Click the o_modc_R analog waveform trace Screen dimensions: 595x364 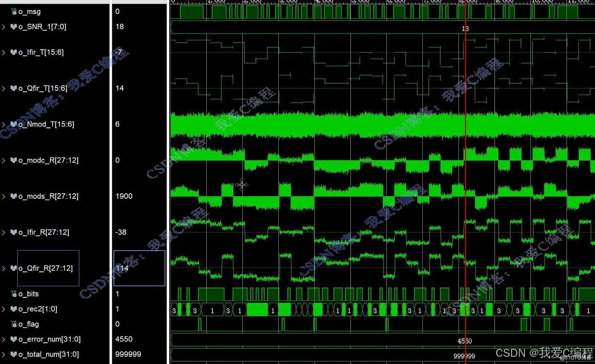coord(382,161)
